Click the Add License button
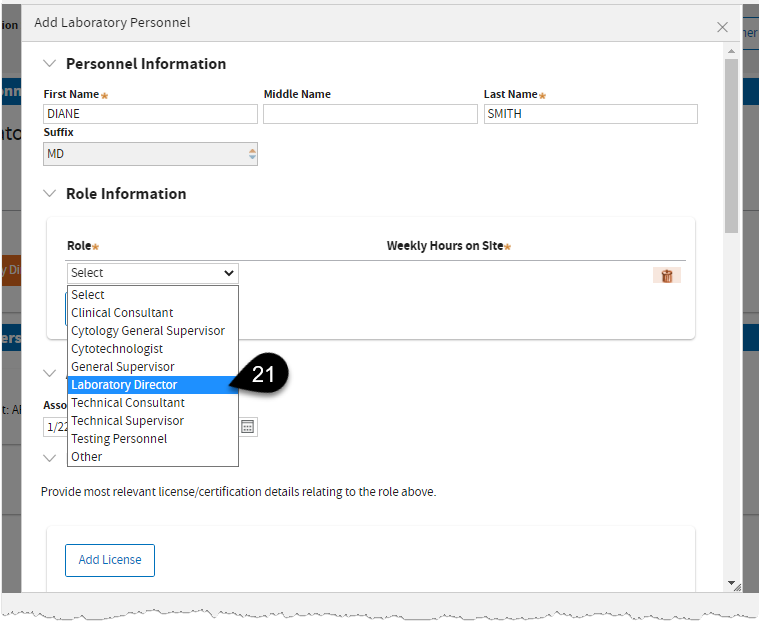This screenshot has width=761, height=623. coord(110,560)
